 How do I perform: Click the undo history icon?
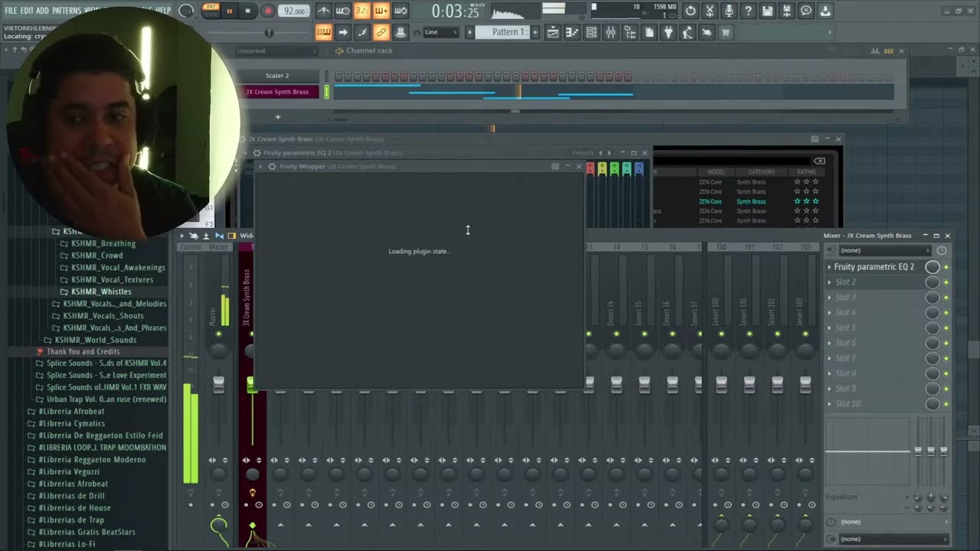click(691, 11)
